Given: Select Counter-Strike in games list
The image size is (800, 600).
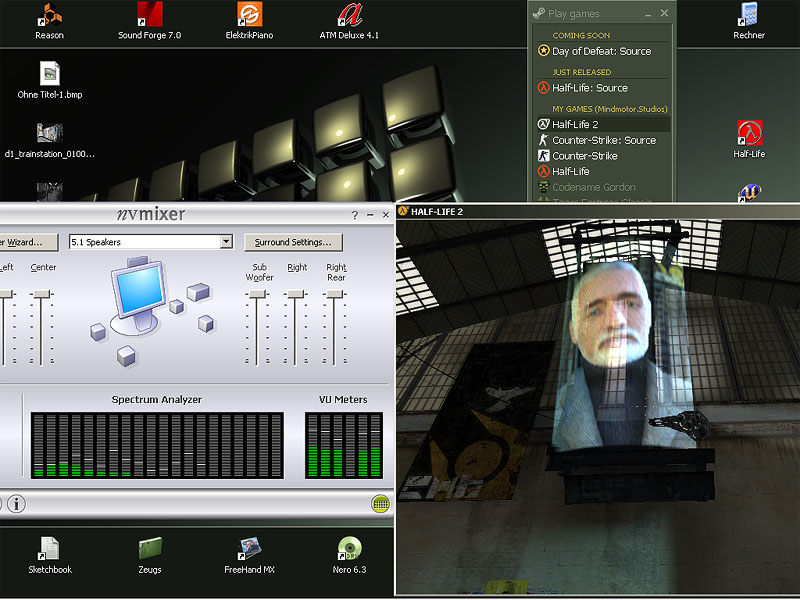Looking at the screenshot, I should pos(603,156).
